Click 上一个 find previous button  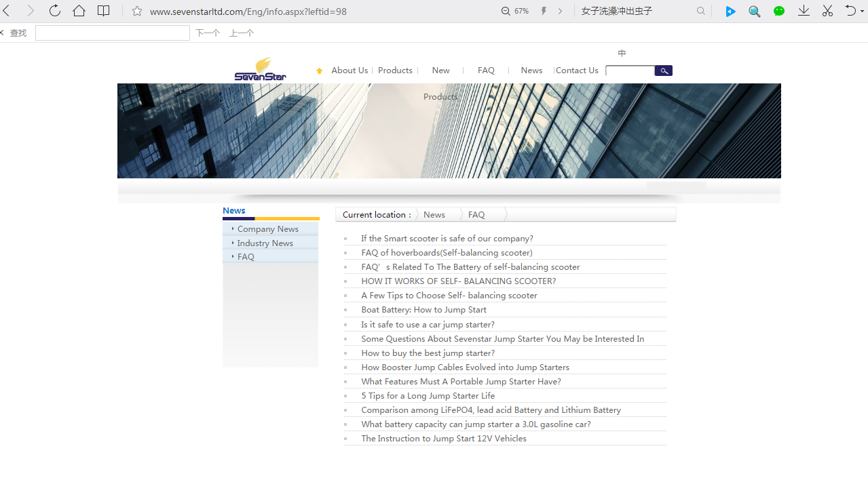click(242, 33)
